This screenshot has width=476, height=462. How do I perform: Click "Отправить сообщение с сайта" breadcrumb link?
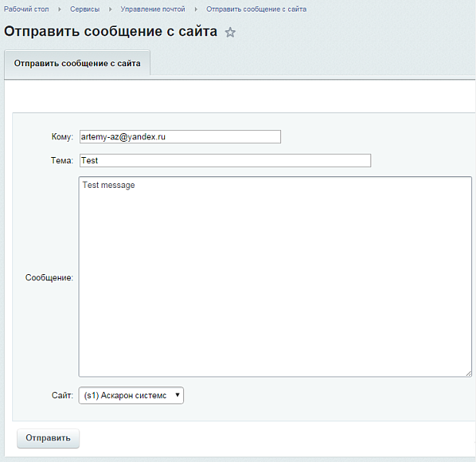[256, 9]
